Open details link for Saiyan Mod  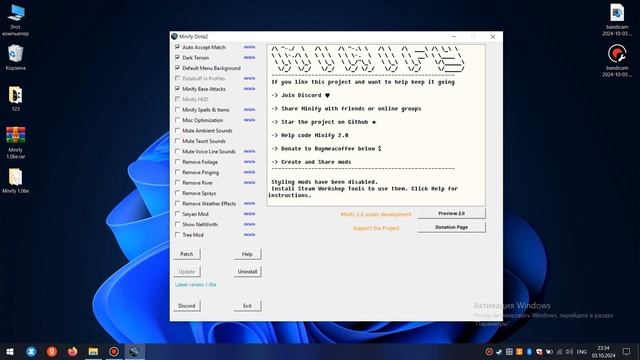[x=249, y=213]
